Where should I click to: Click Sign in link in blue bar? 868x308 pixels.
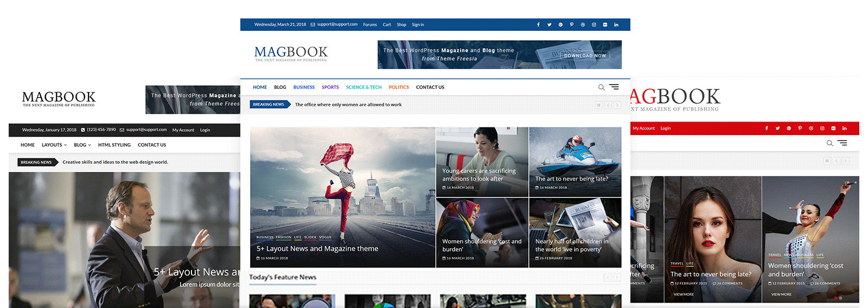point(418,24)
